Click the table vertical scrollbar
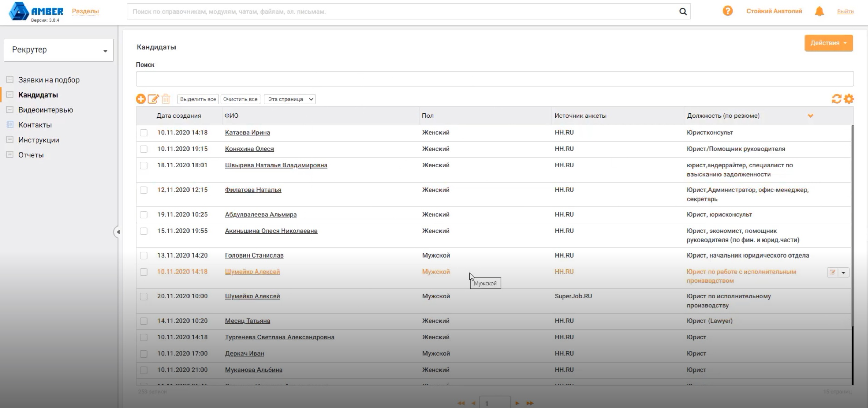 tap(852, 225)
